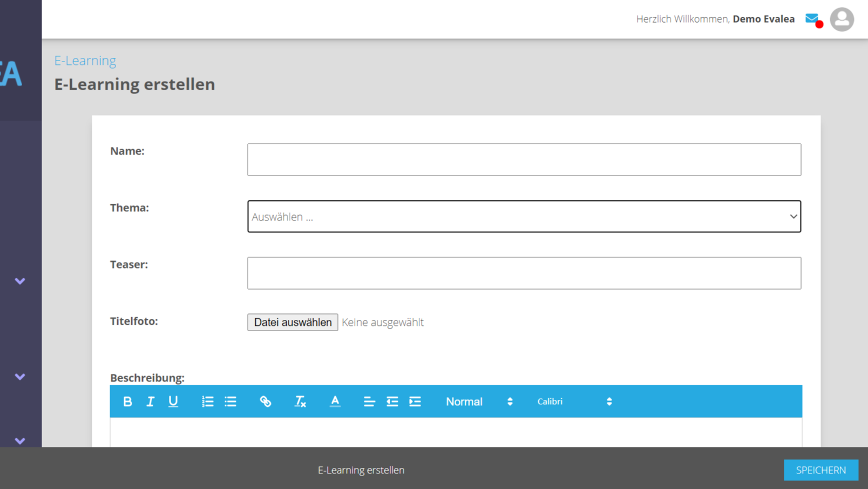Expand the second sidebar chevron section
This screenshot has height=489, width=868.
[x=20, y=377]
